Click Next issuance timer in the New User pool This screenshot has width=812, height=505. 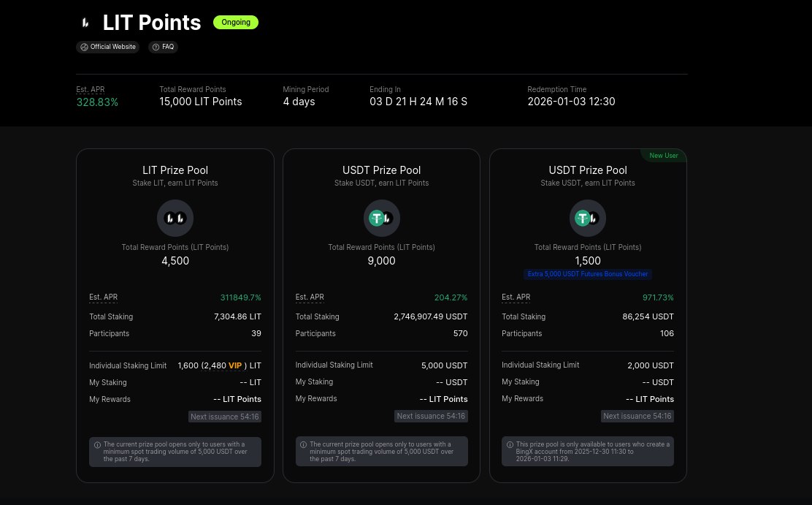point(637,416)
